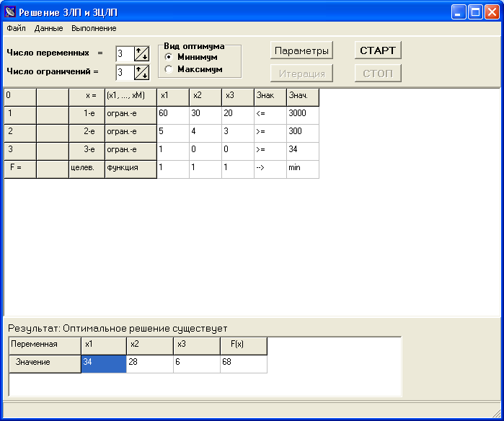The height and width of the screenshot is (421, 504).
Task: Maximize the Решение ЗЛП window
Action: 475,12
